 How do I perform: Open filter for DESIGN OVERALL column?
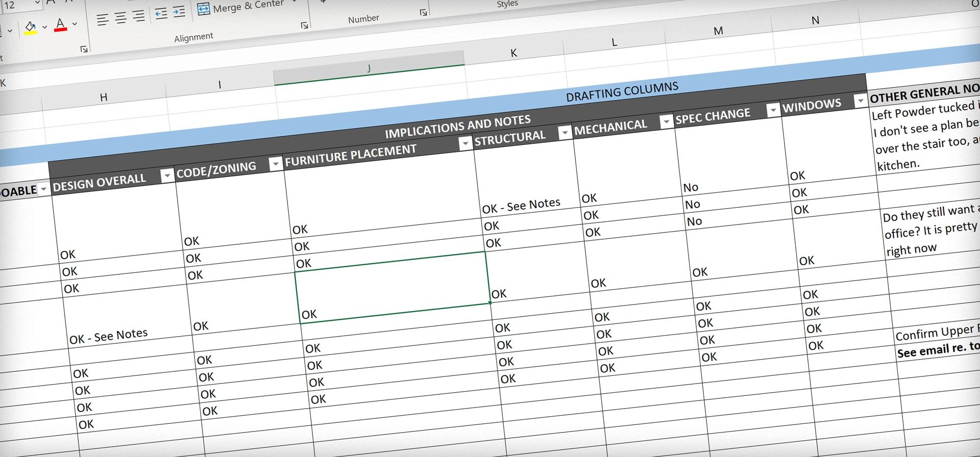(x=166, y=176)
